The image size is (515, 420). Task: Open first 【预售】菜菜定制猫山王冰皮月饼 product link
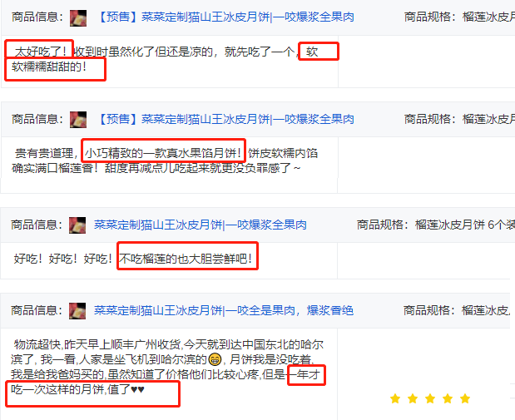(225, 17)
